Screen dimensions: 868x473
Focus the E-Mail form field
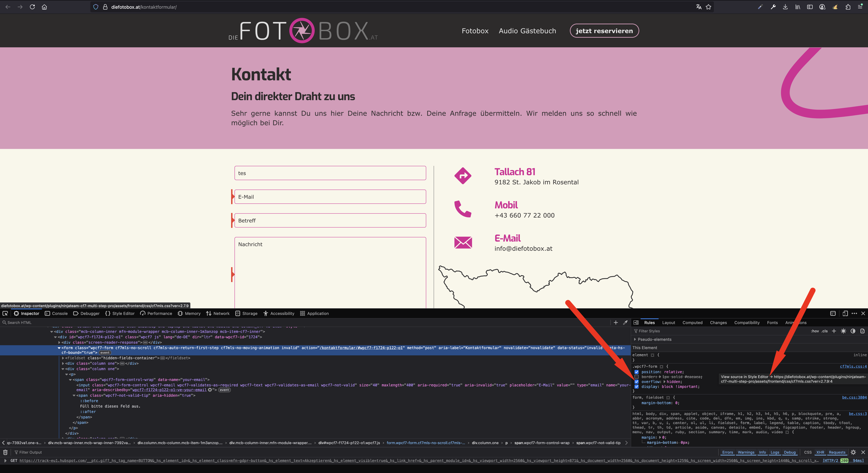[x=330, y=197]
